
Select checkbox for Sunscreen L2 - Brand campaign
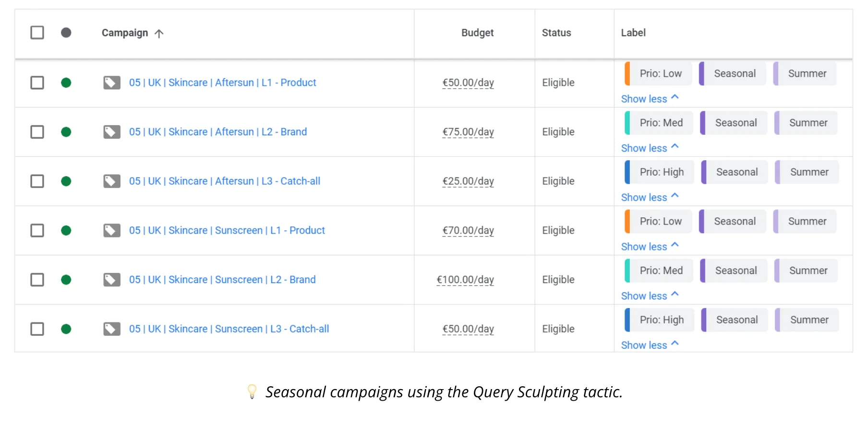tap(37, 280)
